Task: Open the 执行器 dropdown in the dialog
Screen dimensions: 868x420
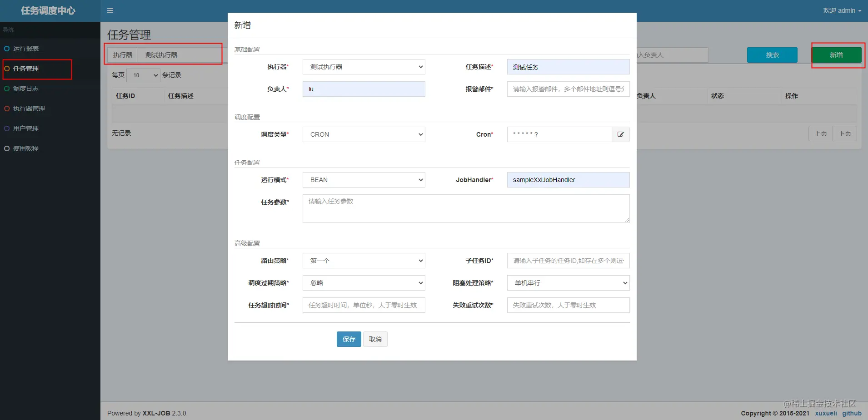Action: 364,67
